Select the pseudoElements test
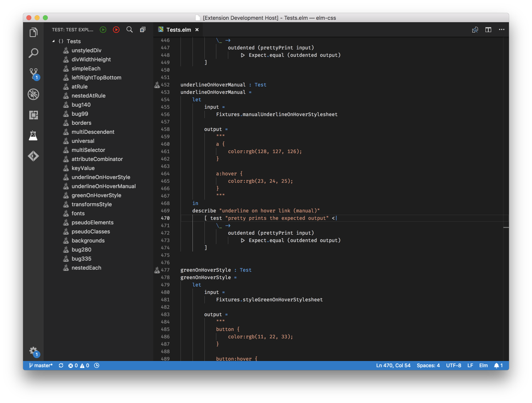The height and width of the screenshot is (403, 532). [x=92, y=222]
